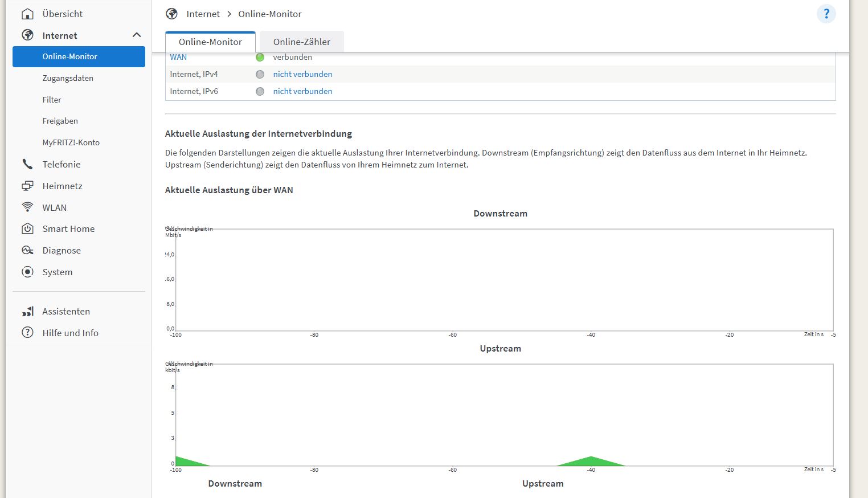Click the Online-Monitor breadcrumb text
Viewport: 868px width, 498px height.
click(270, 14)
